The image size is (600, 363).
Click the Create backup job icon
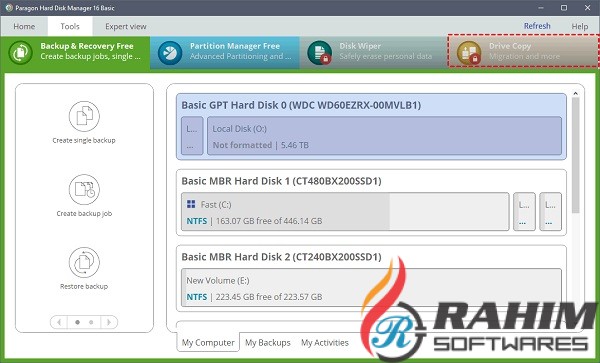[x=84, y=189]
